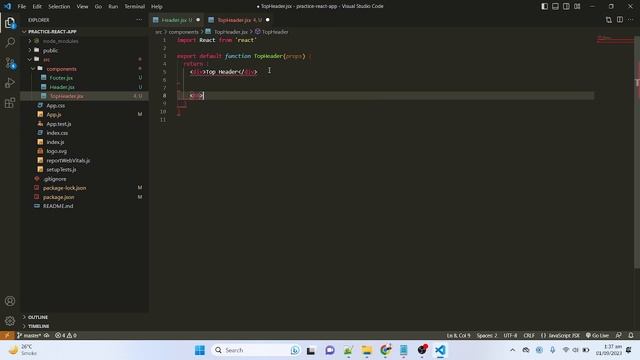Click Spaces: 2 indentation setting
Screen dimensions: 640x360
point(487,335)
